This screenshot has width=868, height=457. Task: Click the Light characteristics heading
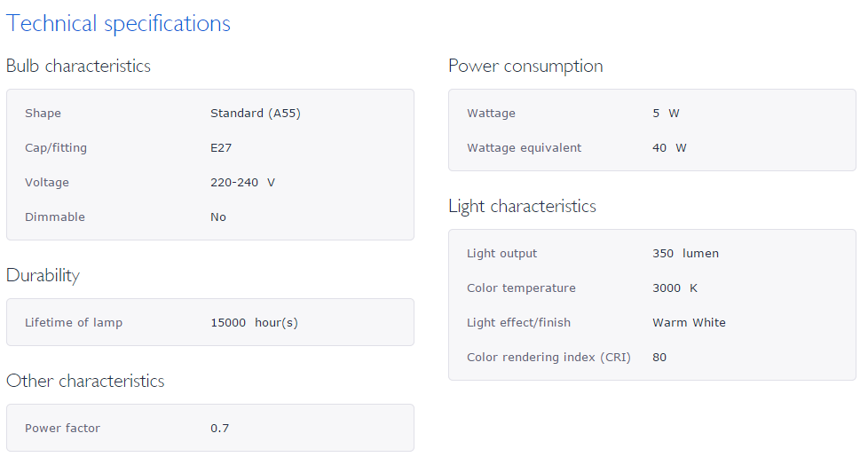click(522, 207)
